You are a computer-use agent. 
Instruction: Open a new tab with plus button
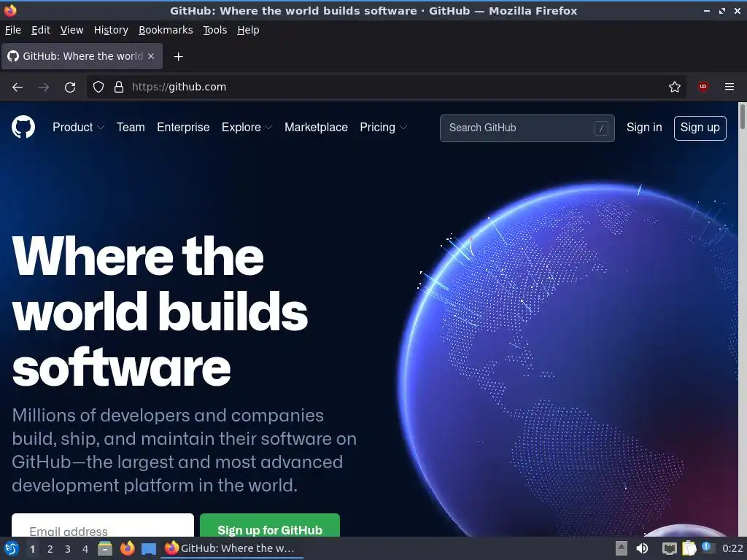tap(178, 57)
